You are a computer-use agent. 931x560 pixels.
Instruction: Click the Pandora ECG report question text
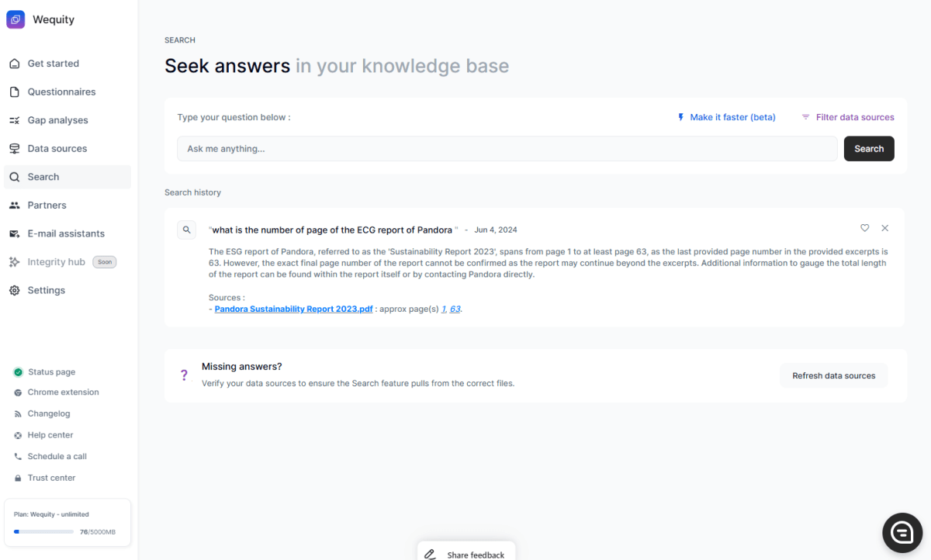coord(334,230)
